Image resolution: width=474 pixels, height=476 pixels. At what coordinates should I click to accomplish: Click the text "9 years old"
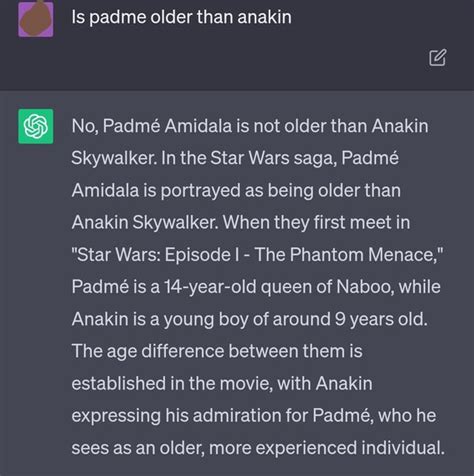pyautogui.click(x=381, y=319)
